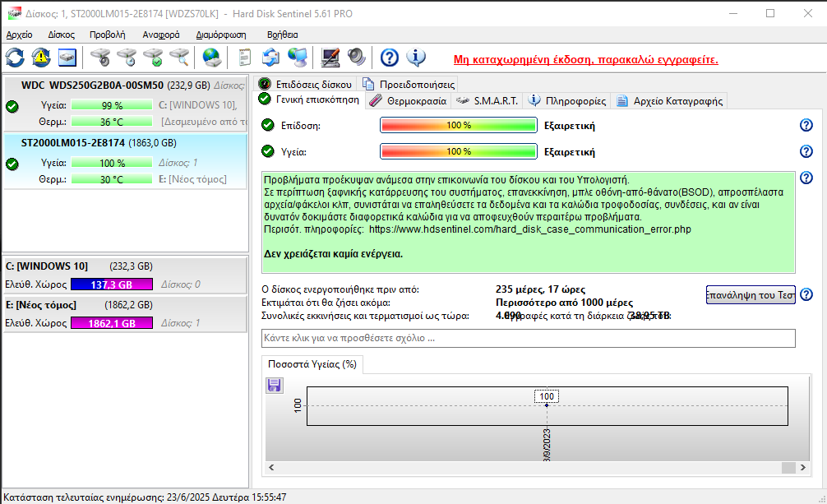Click the blue refresh arrows toolbar icon
The height and width of the screenshot is (504, 827).
15,58
